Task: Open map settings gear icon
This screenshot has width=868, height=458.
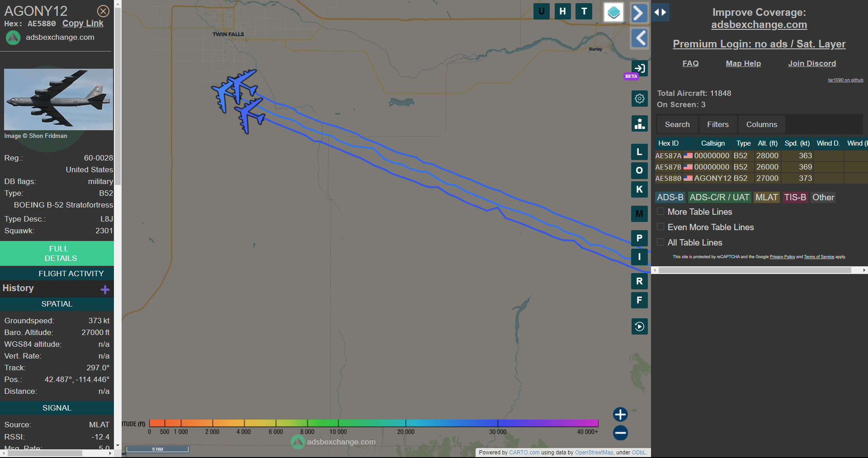Action: coord(639,98)
